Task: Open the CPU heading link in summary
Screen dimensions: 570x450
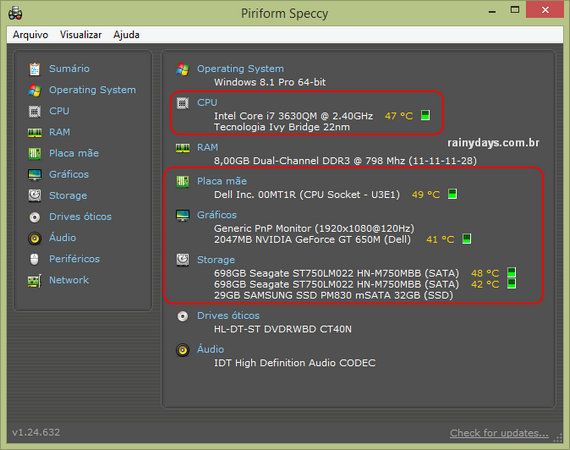Action: (207, 103)
